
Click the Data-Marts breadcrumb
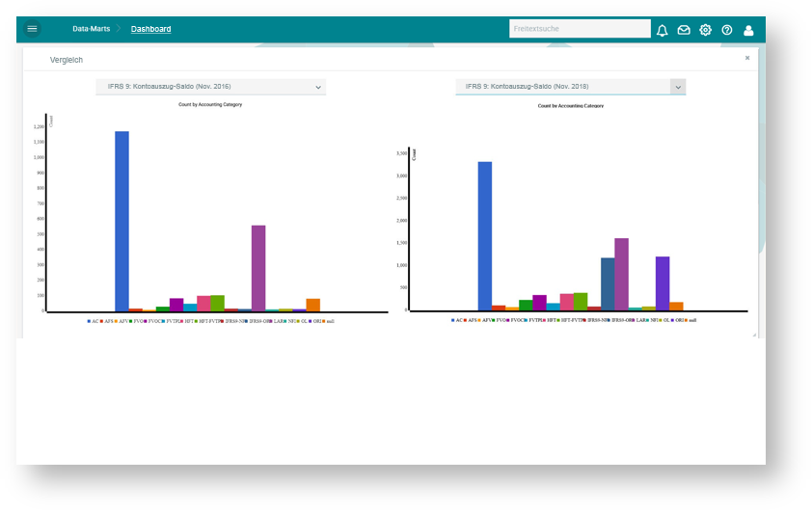tap(91, 29)
